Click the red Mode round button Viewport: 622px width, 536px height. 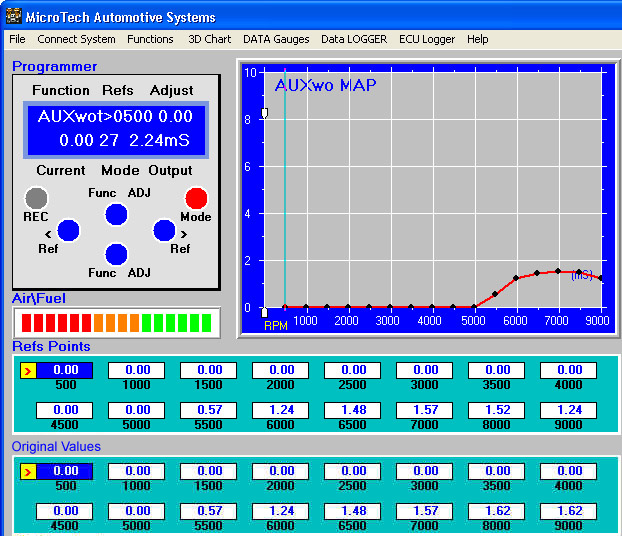tap(196, 198)
